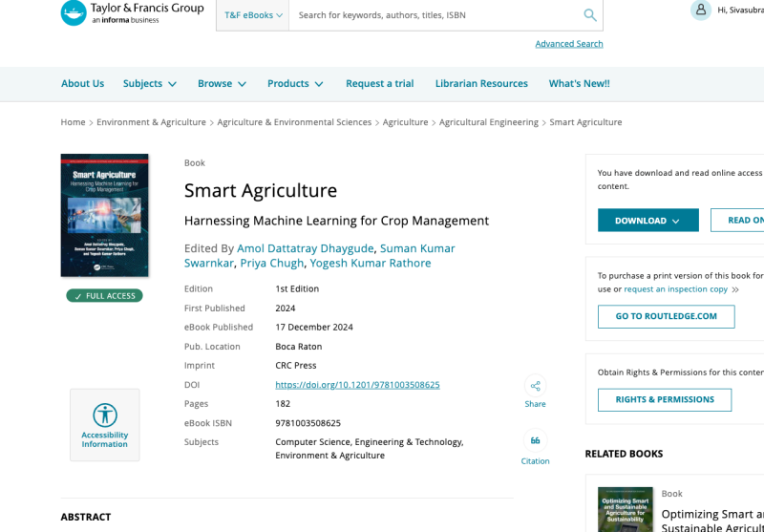Open Request a trial

click(379, 84)
